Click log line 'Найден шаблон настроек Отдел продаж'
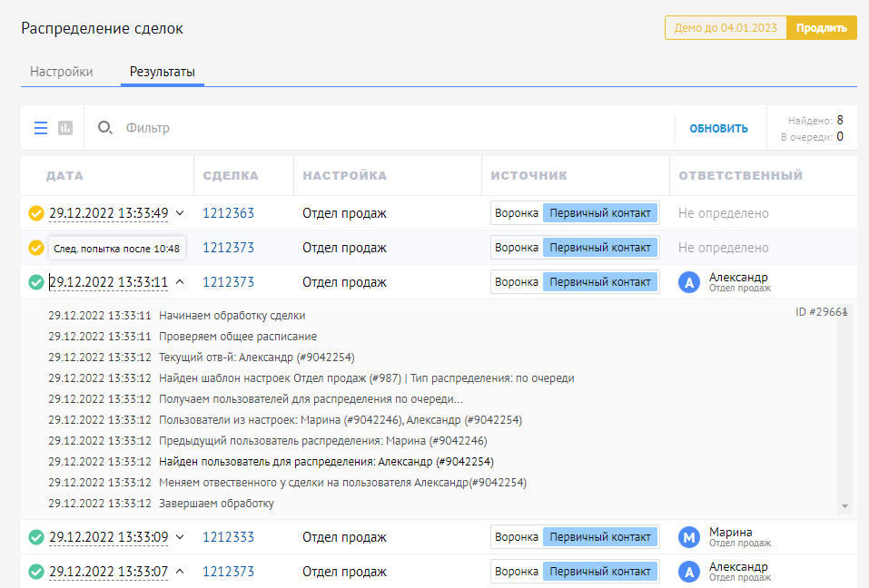Screen dimensions: 869x588 (366, 378)
